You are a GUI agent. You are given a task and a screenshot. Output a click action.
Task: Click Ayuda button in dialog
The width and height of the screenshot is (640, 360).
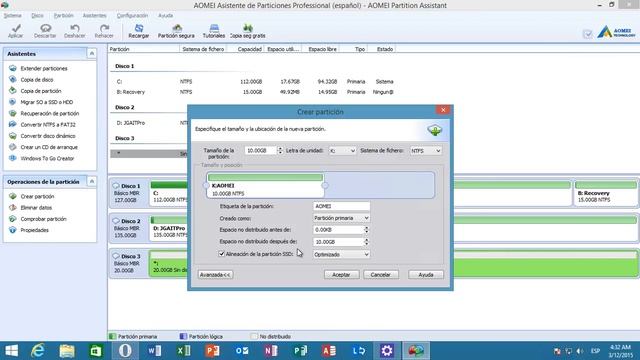click(x=426, y=275)
